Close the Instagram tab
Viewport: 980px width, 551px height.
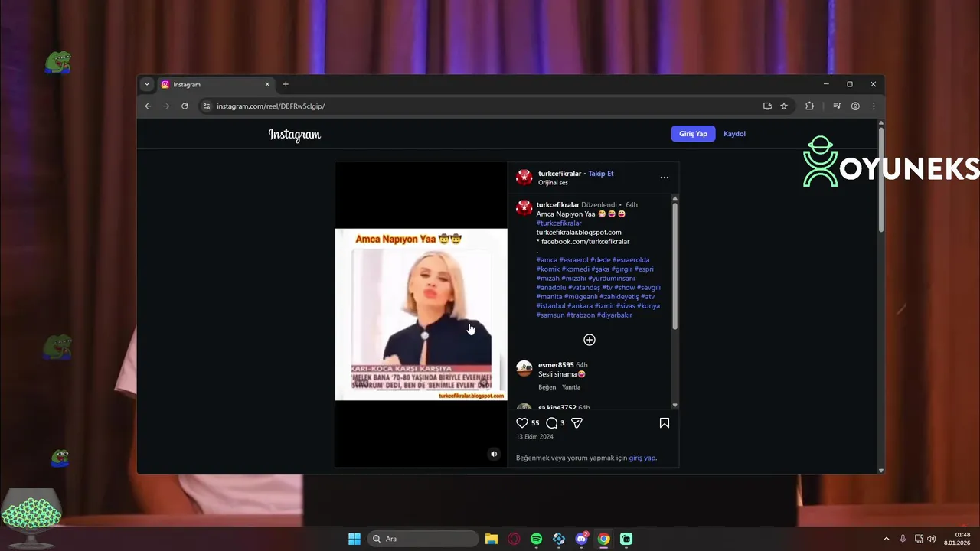click(267, 84)
